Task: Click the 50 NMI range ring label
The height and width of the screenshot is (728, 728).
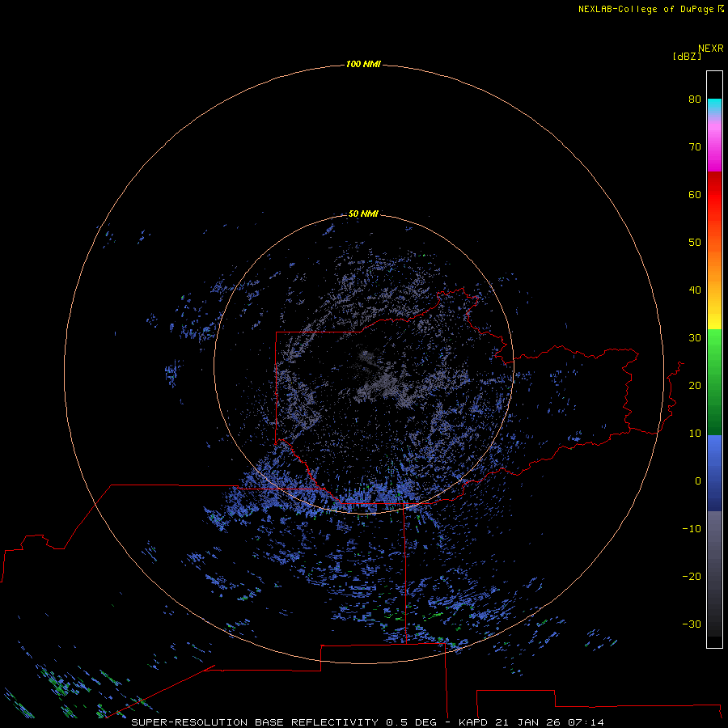Action: [363, 214]
